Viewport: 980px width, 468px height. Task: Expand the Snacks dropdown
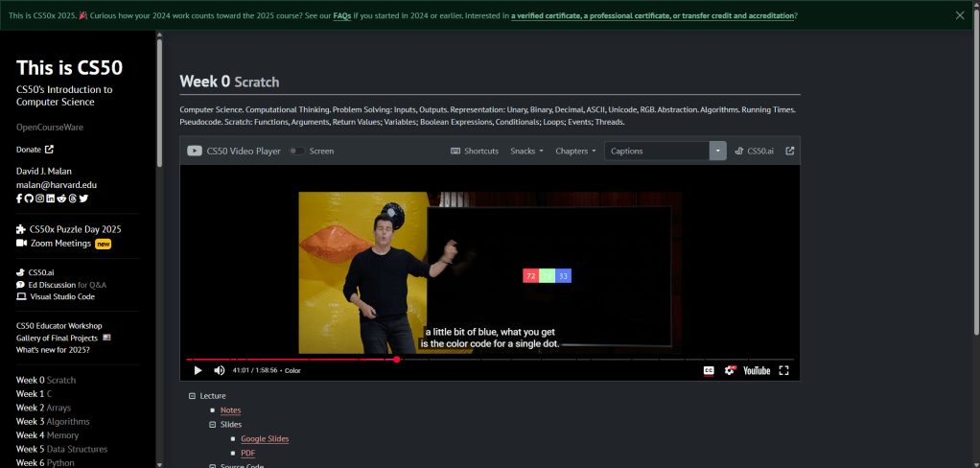(526, 151)
